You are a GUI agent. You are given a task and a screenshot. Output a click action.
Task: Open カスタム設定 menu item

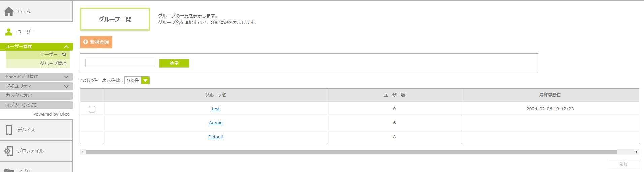[x=19, y=96]
